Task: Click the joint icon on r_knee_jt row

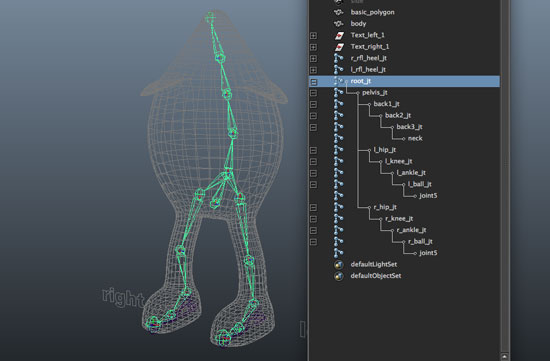Action: (338, 219)
